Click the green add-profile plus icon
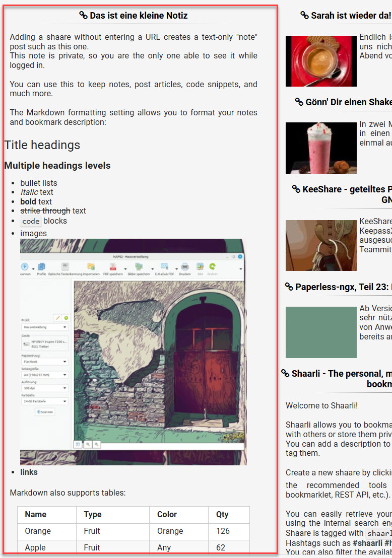The width and height of the screenshot is (392, 558). (x=66, y=318)
